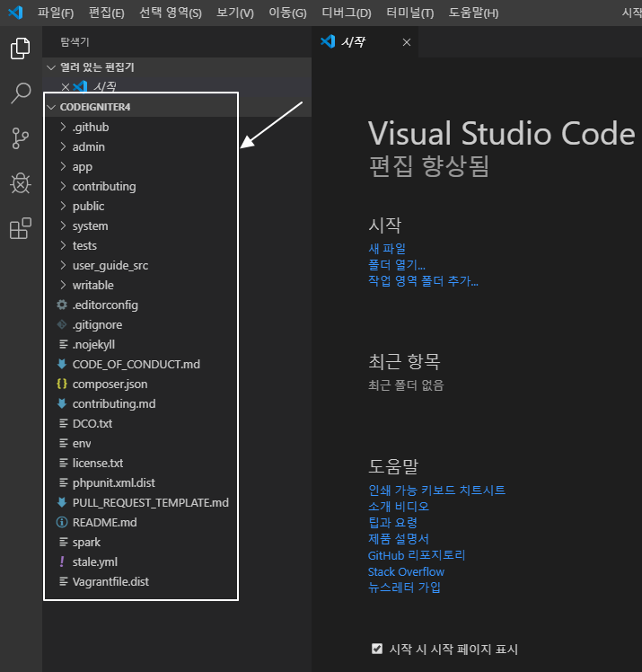This screenshot has height=672, width=642.
Task: Open the 제품 설명서 link
Action: pos(399,539)
